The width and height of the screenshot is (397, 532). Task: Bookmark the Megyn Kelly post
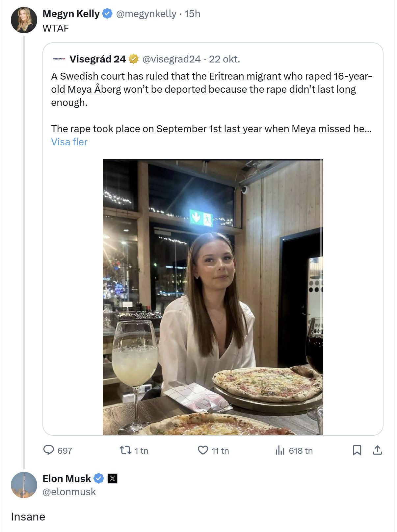click(x=357, y=450)
